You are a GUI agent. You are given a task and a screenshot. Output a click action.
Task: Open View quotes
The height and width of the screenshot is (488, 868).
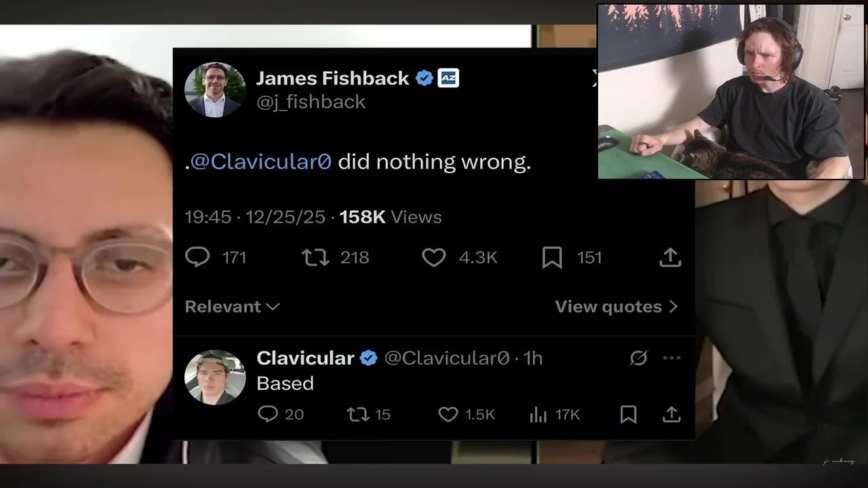[x=616, y=306]
